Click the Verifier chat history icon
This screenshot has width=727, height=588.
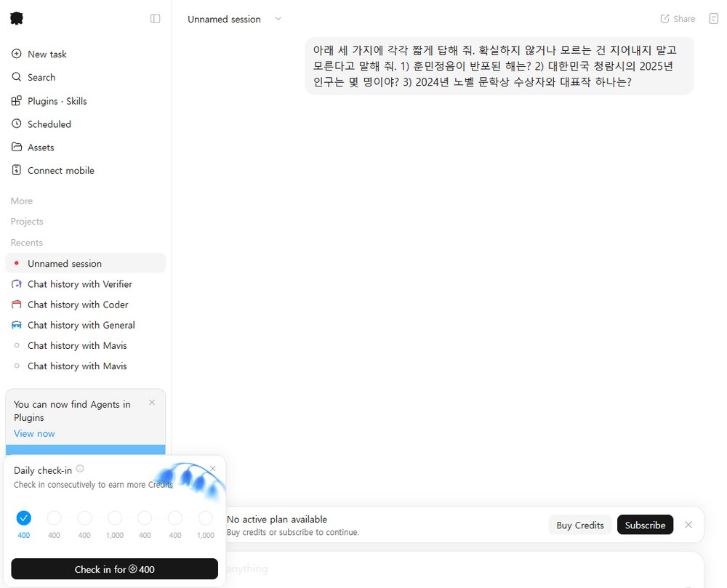pos(16,284)
